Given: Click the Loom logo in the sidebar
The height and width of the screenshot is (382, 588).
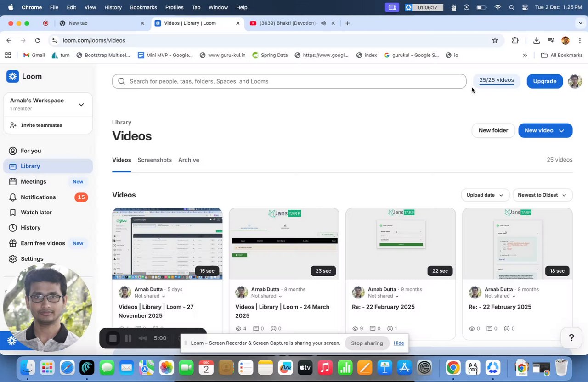Looking at the screenshot, I should tap(13, 76).
